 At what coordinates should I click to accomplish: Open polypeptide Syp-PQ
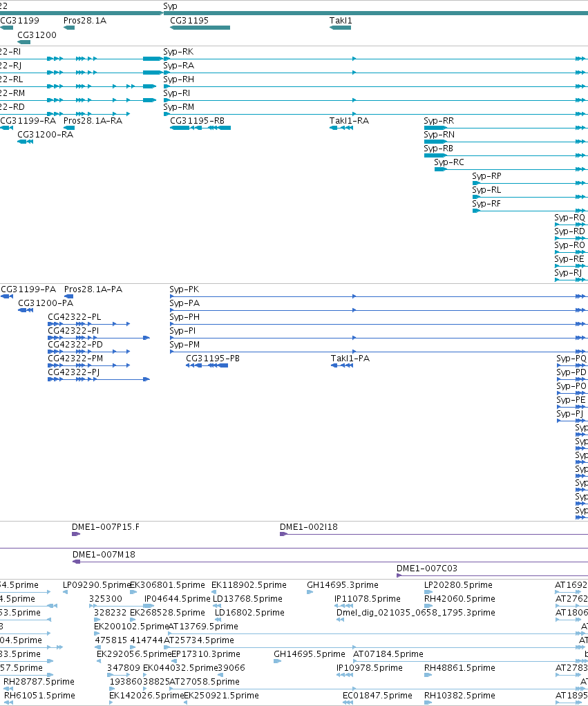(x=571, y=359)
